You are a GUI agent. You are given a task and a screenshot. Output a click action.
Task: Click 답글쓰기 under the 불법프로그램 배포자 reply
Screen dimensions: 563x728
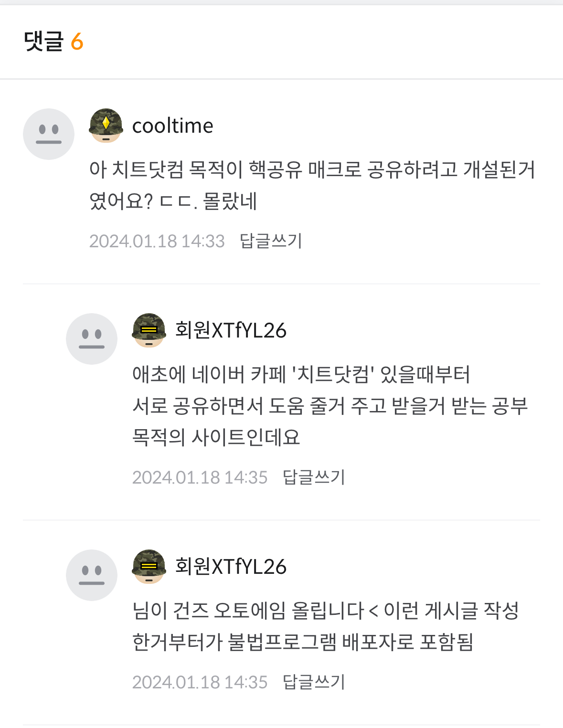[314, 682]
